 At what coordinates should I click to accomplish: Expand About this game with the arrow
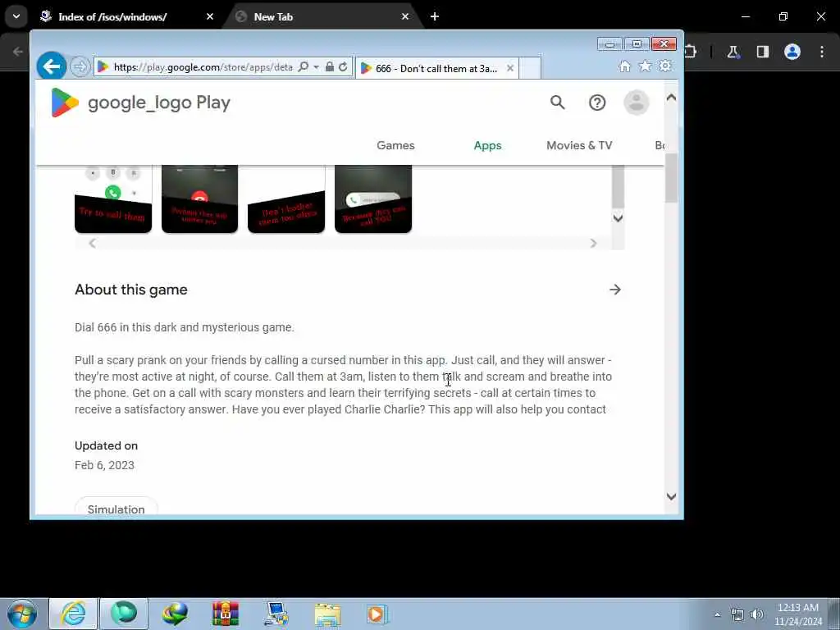click(x=615, y=290)
